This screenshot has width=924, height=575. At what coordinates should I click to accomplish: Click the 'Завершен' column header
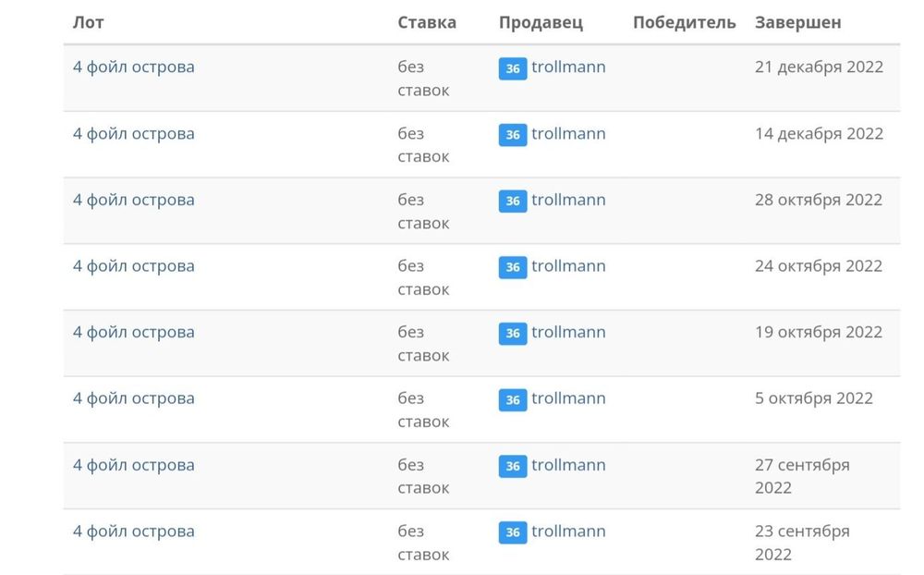(797, 22)
